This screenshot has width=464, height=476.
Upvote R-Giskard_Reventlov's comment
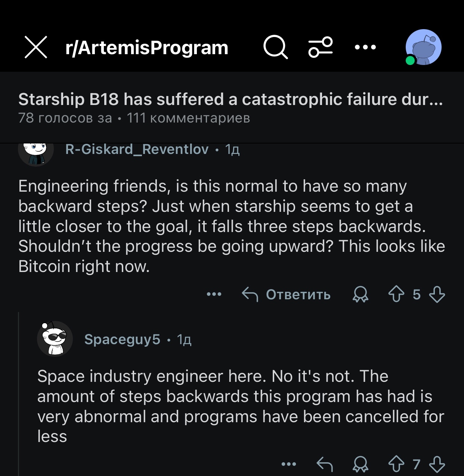396,294
